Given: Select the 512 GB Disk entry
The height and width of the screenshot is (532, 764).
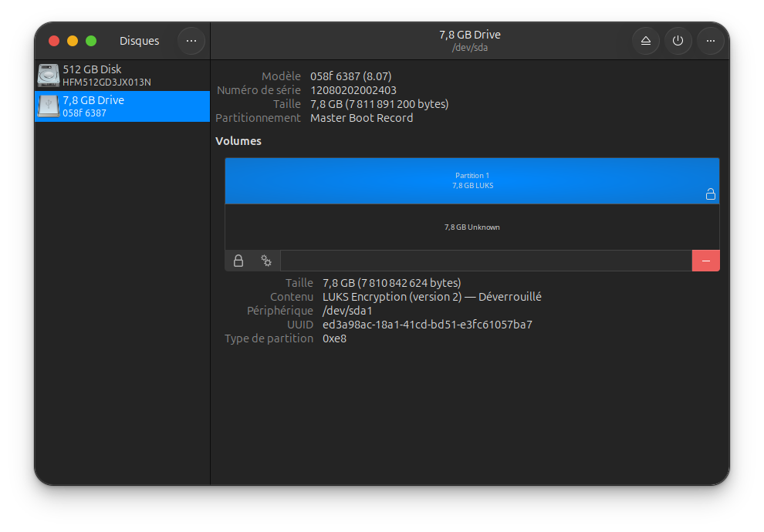Looking at the screenshot, I should [122, 76].
